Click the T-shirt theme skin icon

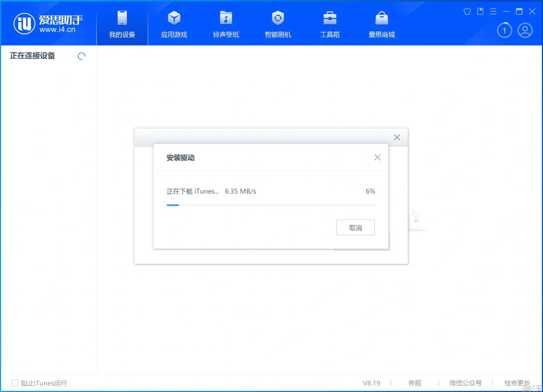pos(467,11)
